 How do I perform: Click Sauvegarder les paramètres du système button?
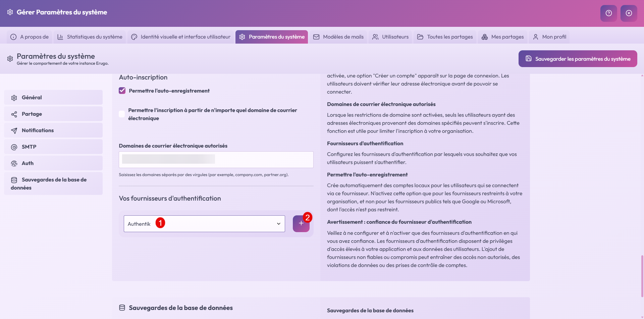click(578, 59)
